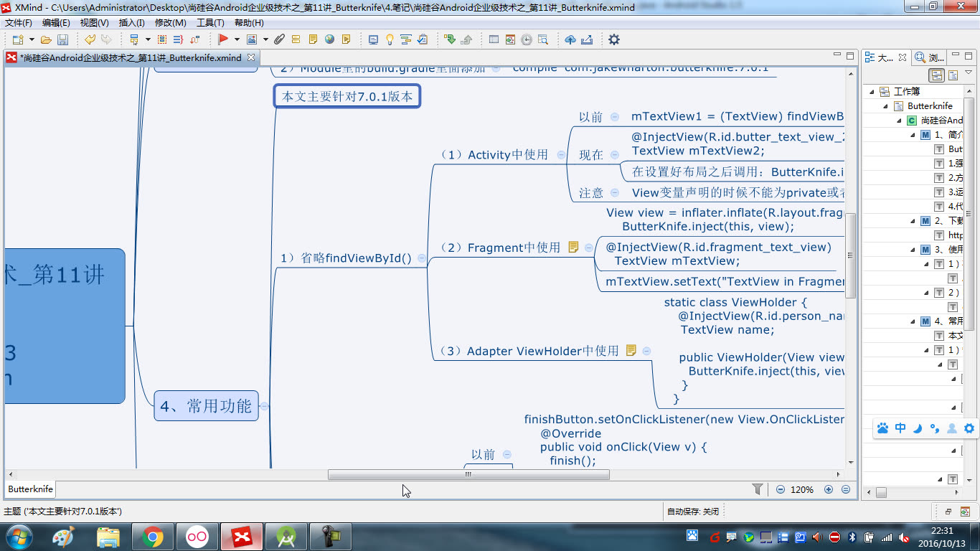Open Chrome from the Windows taskbar
Screen dimensions: 980x551
click(152, 537)
